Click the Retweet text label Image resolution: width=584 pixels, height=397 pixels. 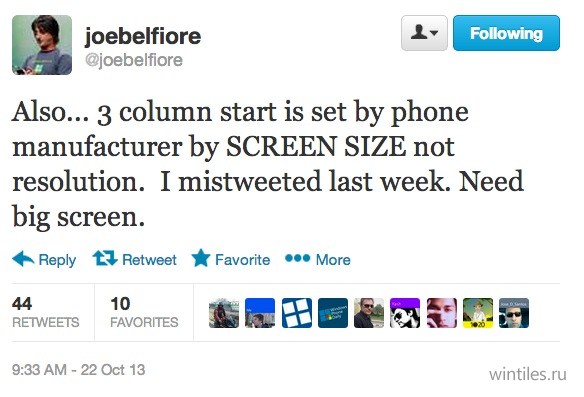[149, 260]
